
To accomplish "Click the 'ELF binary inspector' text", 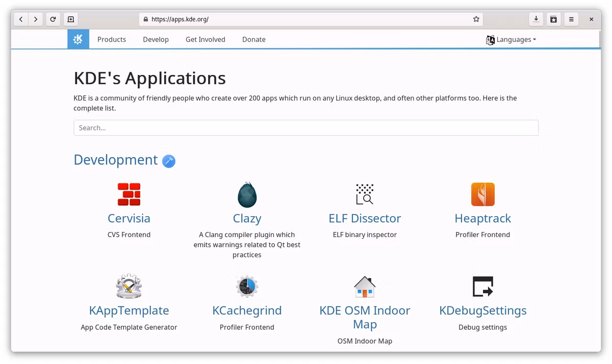I will (x=365, y=235).
